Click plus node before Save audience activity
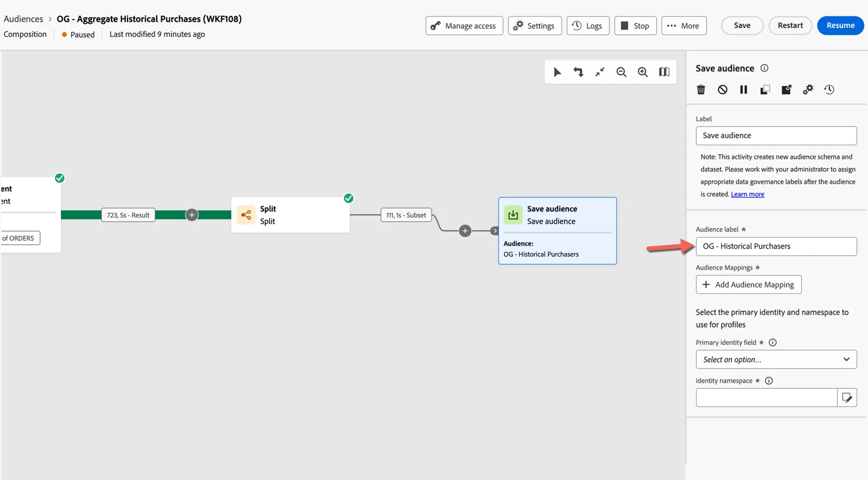The width and height of the screenshot is (868, 480). (465, 231)
